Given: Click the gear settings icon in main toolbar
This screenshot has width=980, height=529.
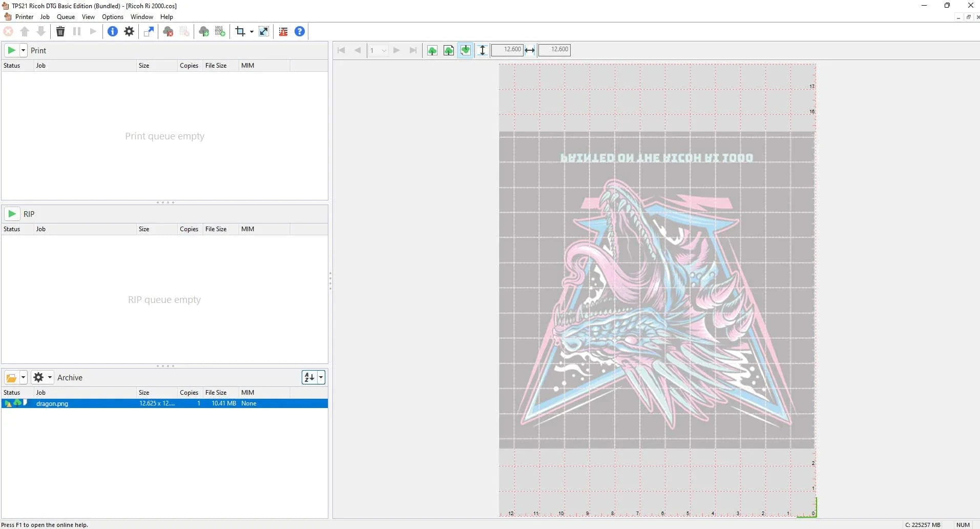Looking at the screenshot, I should (129, 32).
